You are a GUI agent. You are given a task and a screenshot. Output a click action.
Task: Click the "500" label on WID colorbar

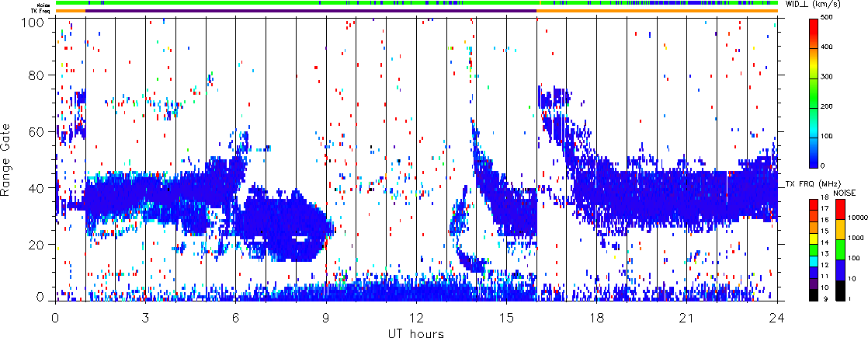(x=825, y=19)
